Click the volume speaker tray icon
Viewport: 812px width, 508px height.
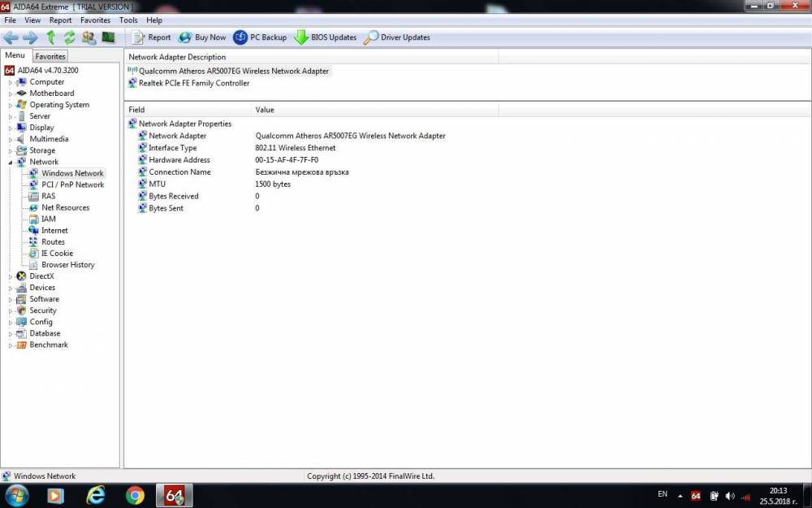coord(730,496)
